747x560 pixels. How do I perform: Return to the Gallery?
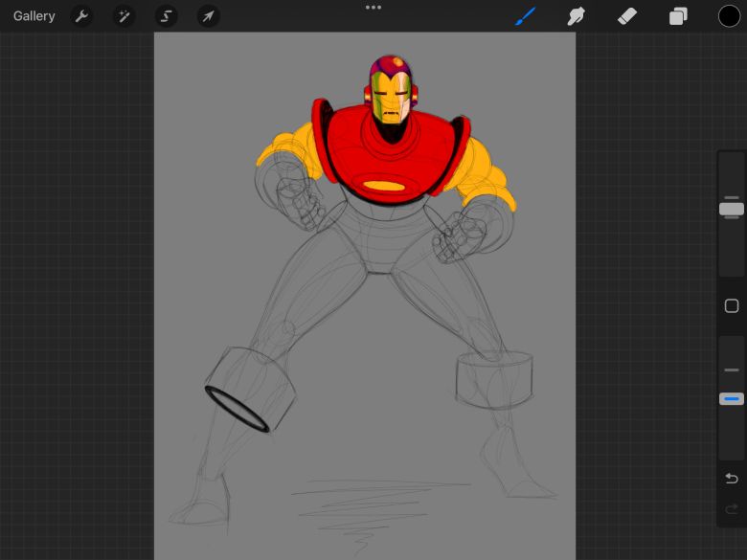click(34, 16)
